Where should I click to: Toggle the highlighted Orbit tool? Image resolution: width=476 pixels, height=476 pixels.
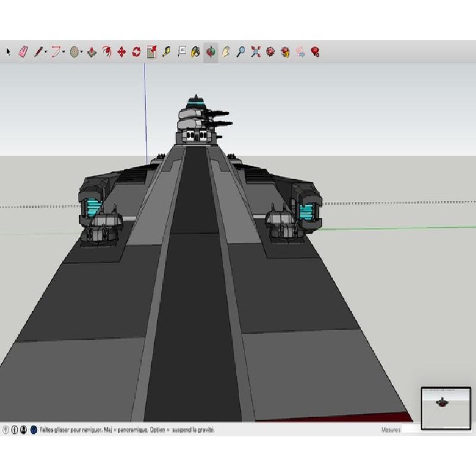tap(211, 52)
